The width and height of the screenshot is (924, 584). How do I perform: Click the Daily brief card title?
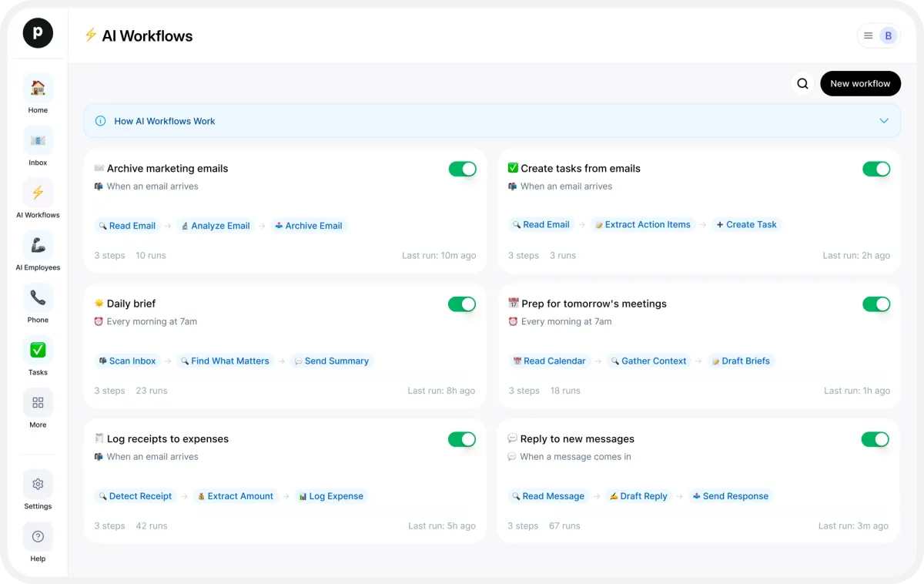131,304
